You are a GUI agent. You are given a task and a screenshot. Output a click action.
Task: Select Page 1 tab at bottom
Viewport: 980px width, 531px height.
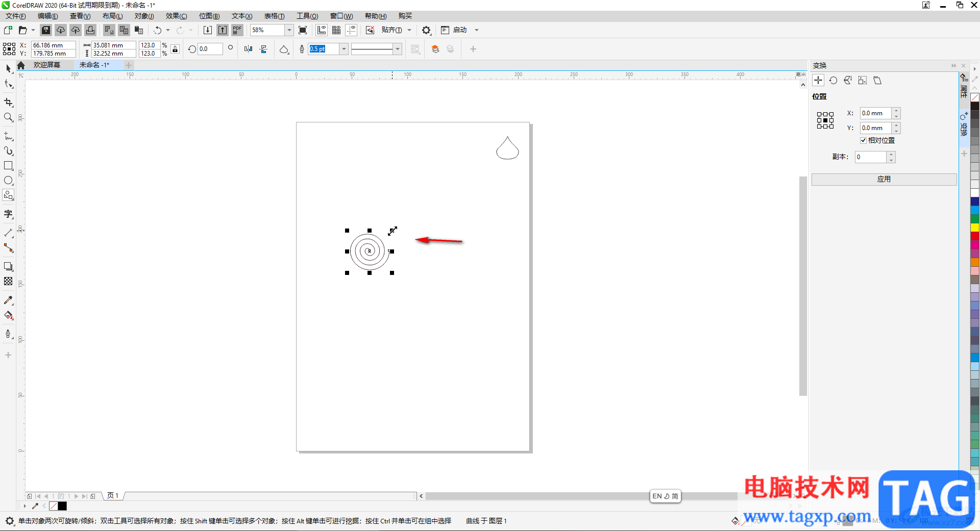click(113, 496)
